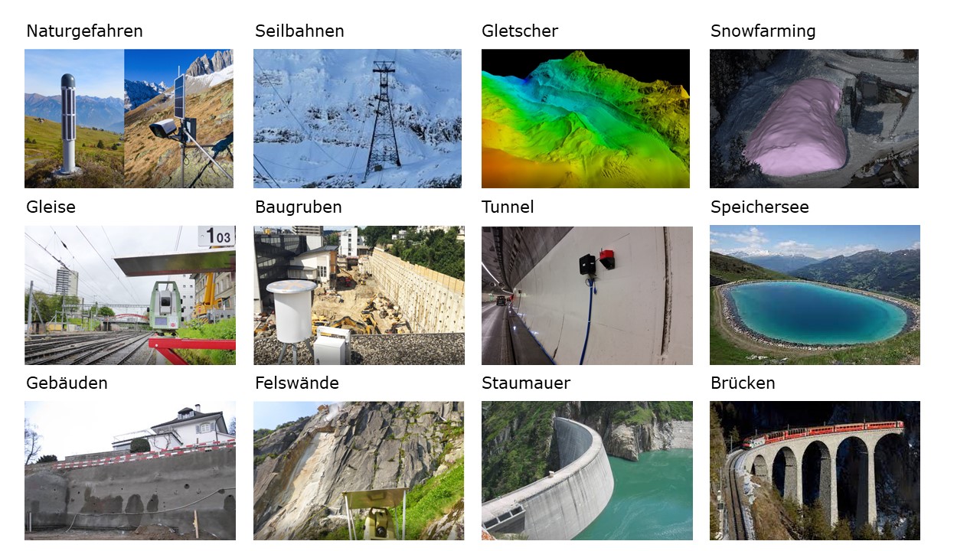Select the Seilbahnen title label

click(x=299, y=31)
